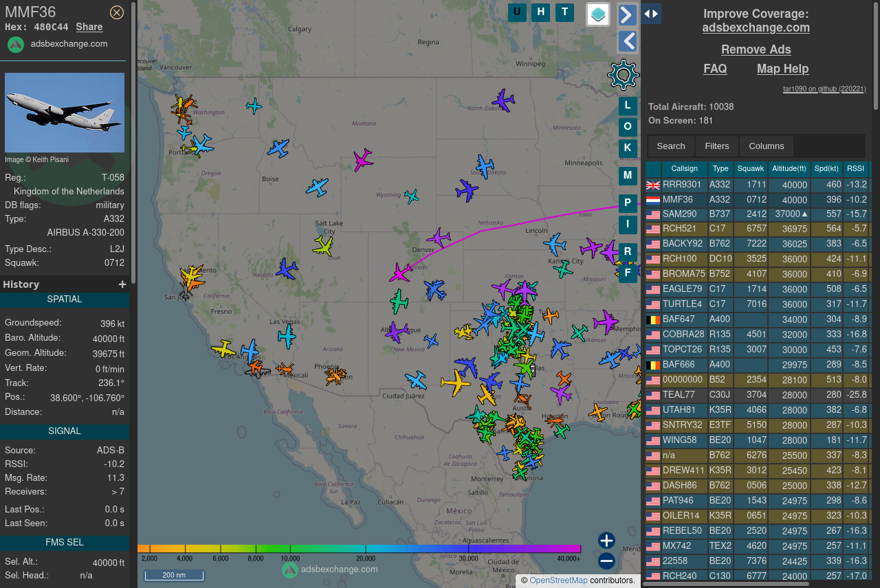The width and height of the screenshot is (880, 588).
Task: Open the Share link for MMF36
Action: coord(89,27)
